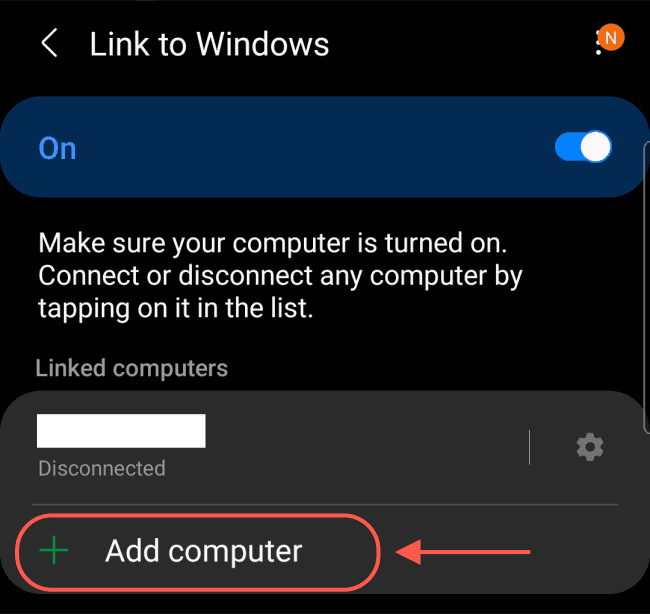Click the "Linked computers" section header
The width and height of the screenshot is (650, 614).
tap(132, 368)
